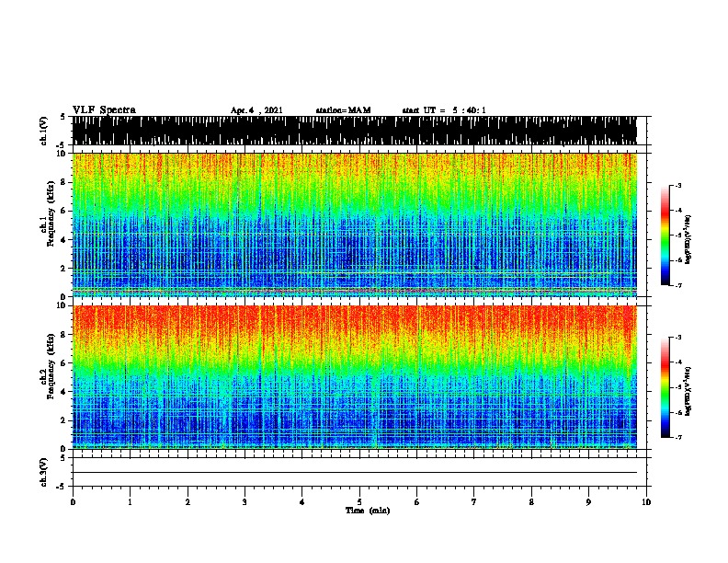
Task: Click the black ch.1 voltage waveform panel
Action: click(x=355, y=131)
